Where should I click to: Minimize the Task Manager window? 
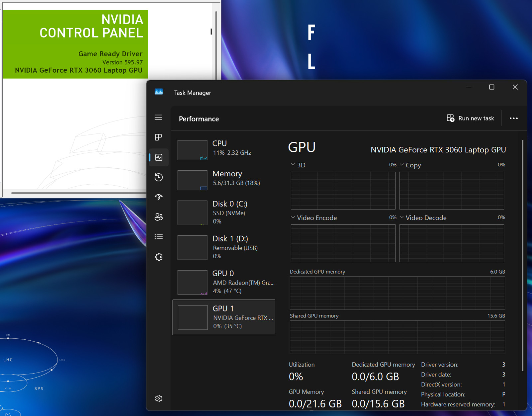click(x=469, y=87)
